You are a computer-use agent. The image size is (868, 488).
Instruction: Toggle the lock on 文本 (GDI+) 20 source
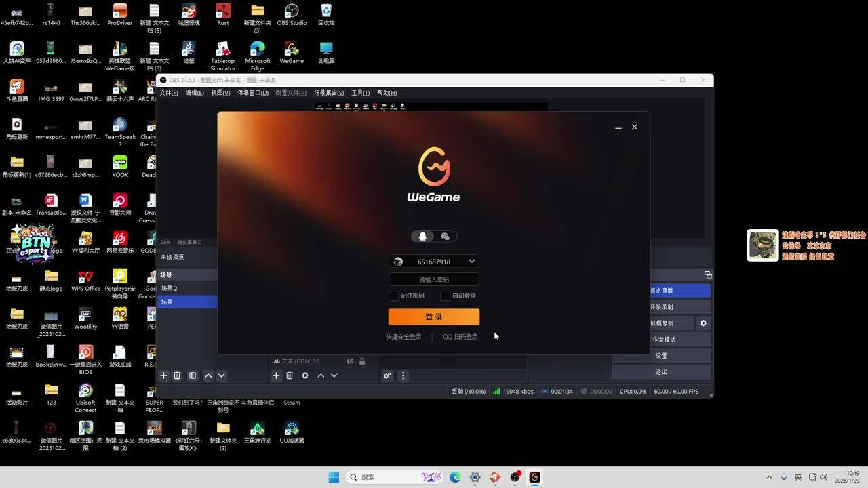coord(362,361)
